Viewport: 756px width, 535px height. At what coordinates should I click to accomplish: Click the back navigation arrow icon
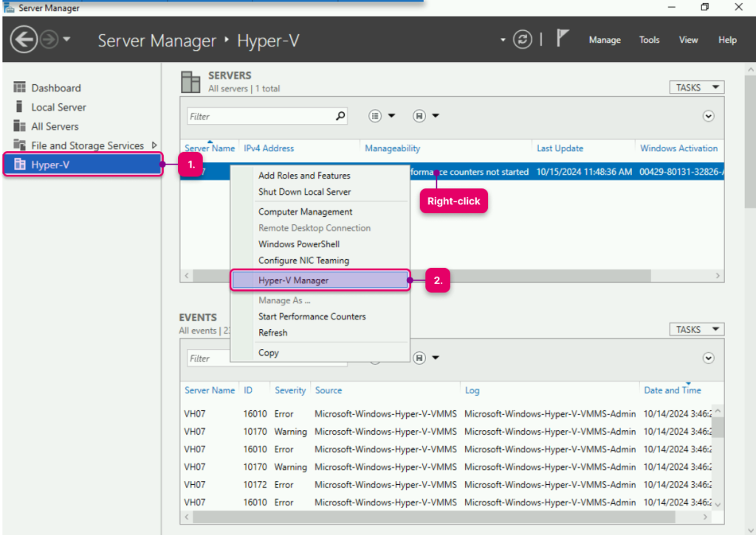pyautogui.click(x=24, y=40)
